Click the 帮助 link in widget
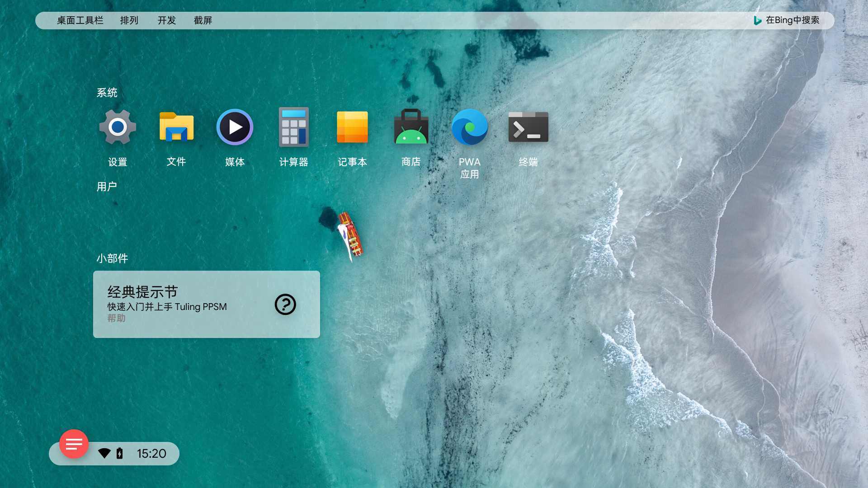The width and height of the screenshot is (868, 488). pos(116,318)
